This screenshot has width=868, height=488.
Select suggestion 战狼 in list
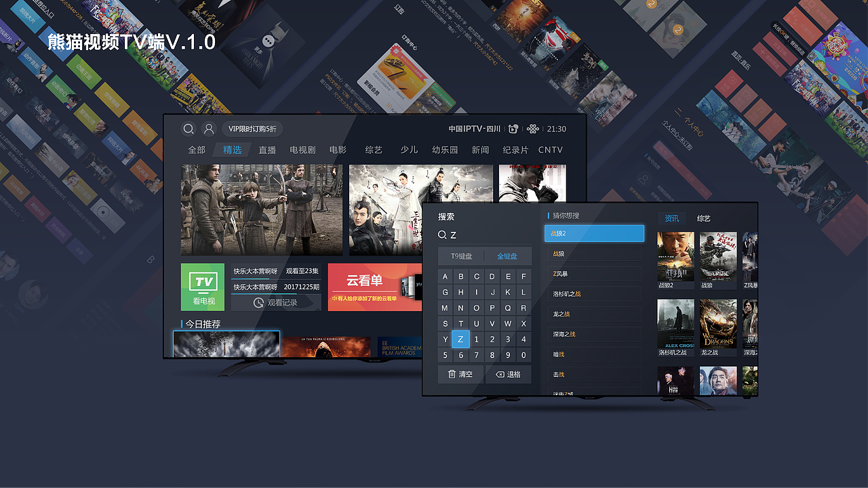(x=594, y=253)
